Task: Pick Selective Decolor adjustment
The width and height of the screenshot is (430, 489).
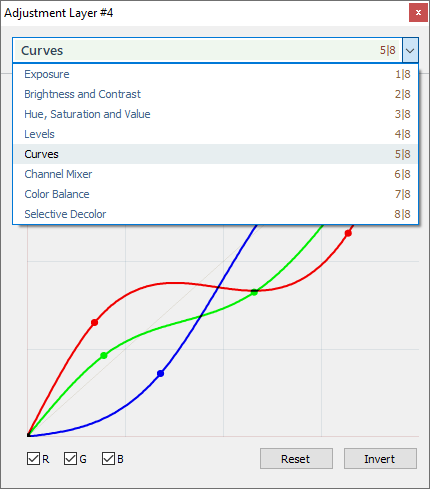Action: click(x=215, y=214)
